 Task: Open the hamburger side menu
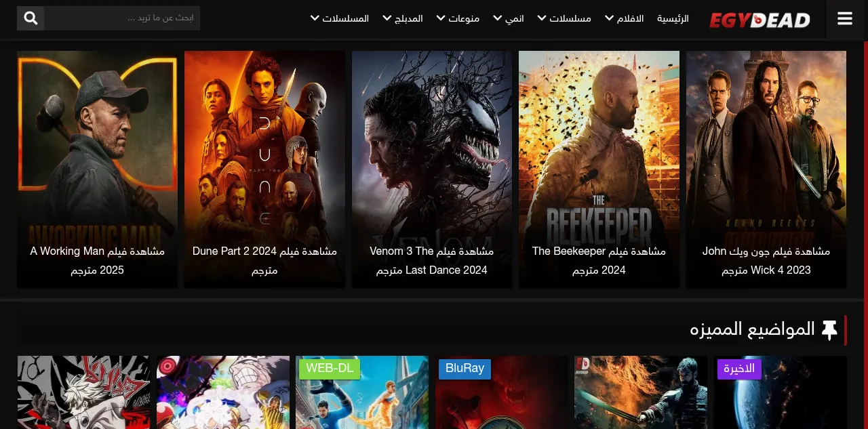(845, 19)
